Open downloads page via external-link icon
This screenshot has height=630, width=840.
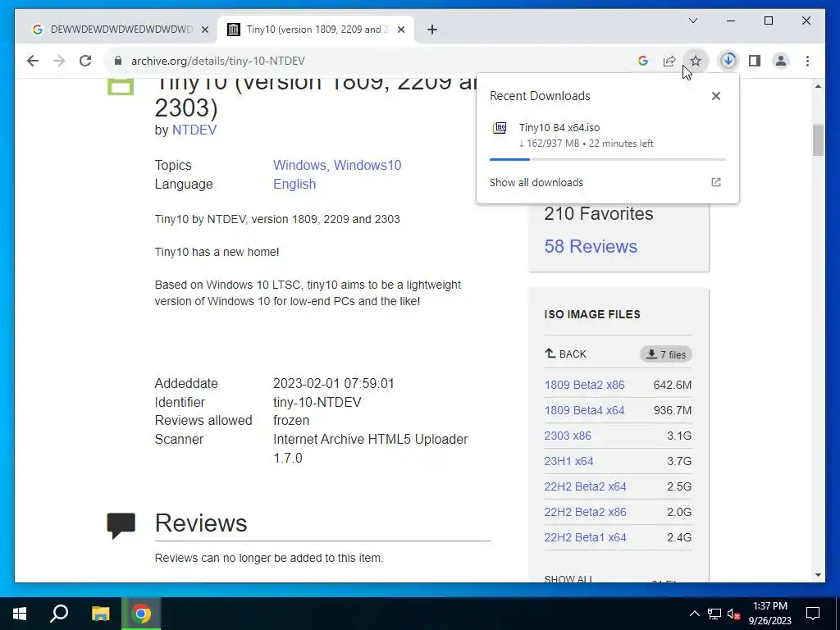[715, 182]
